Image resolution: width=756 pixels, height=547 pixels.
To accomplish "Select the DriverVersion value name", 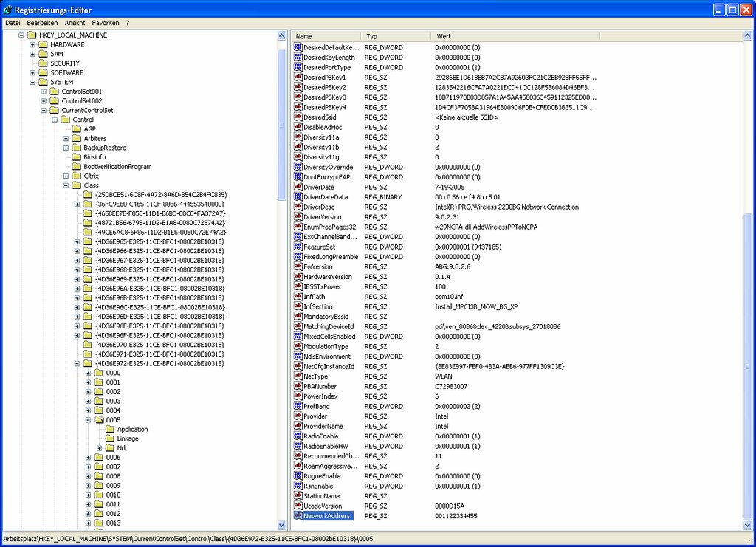I will tap(322, 217).
